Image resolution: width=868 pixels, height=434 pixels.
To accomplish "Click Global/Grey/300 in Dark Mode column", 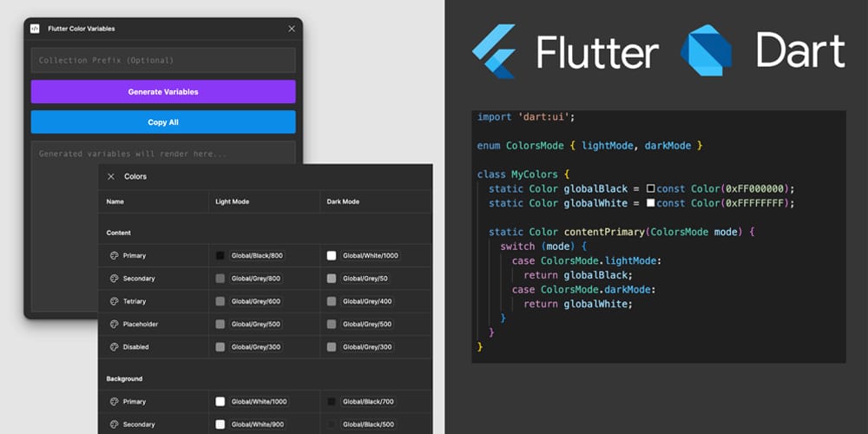I will (x=367, y=347).
